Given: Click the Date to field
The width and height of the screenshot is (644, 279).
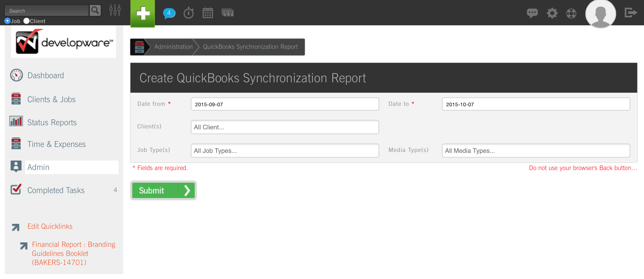Looking at the screenshot, I should pyautogui.click(x=536, y=104).
